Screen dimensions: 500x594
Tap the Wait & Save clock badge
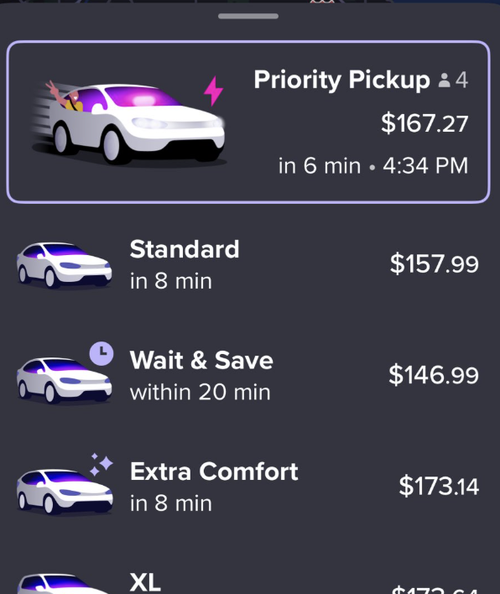(x=101, y=353)
